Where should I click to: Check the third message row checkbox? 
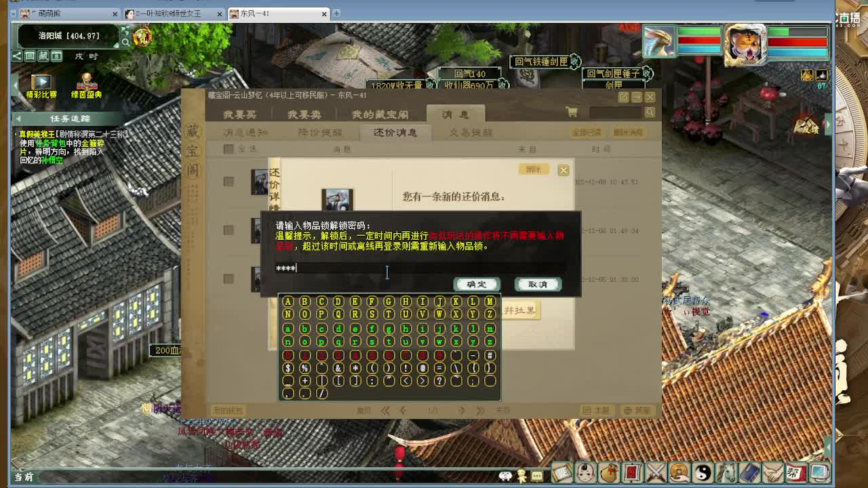click(x=229, y=279)
